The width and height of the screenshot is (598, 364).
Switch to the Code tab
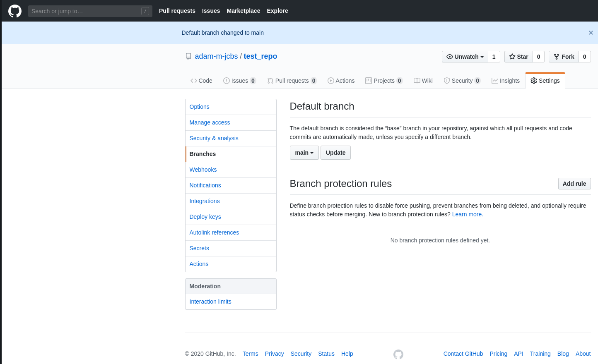tap(201, 81)
